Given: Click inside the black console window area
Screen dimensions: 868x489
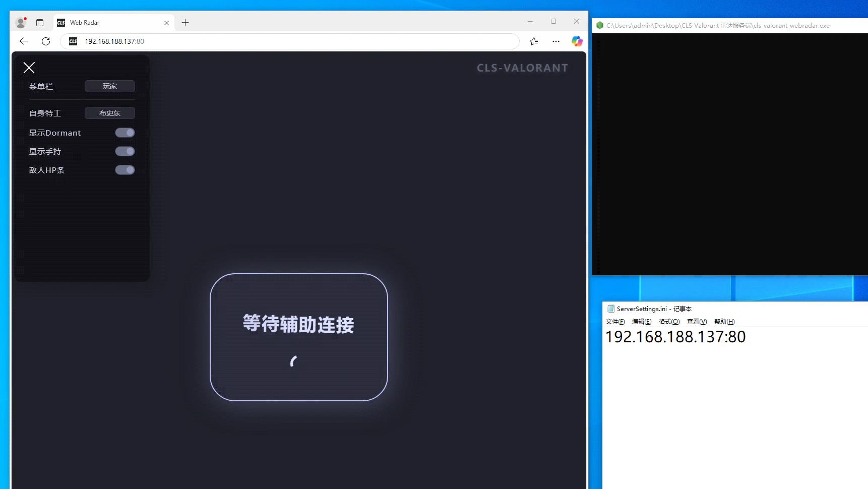Looking at the screenshot, I should pyautogui.click(x=730, y=154).
